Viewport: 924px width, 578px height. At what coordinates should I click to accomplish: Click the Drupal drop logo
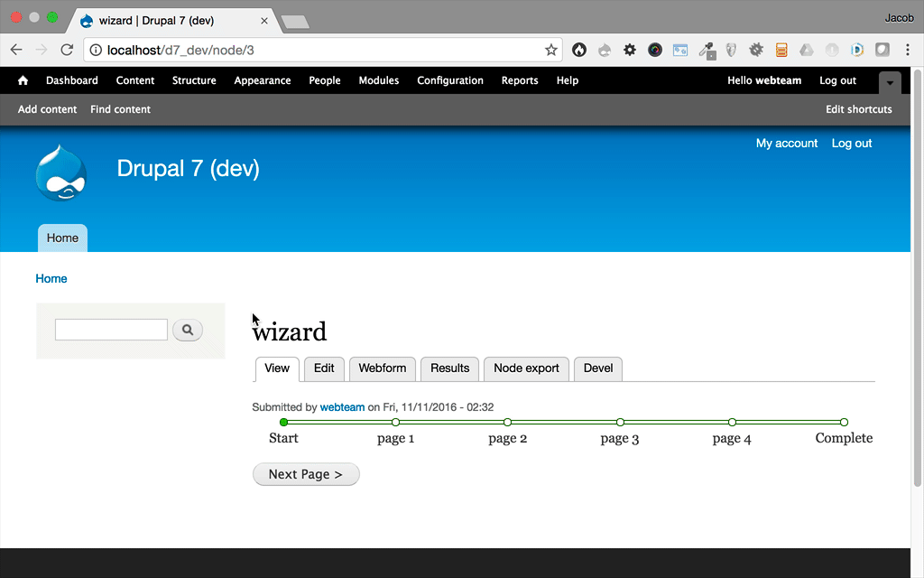60,172
